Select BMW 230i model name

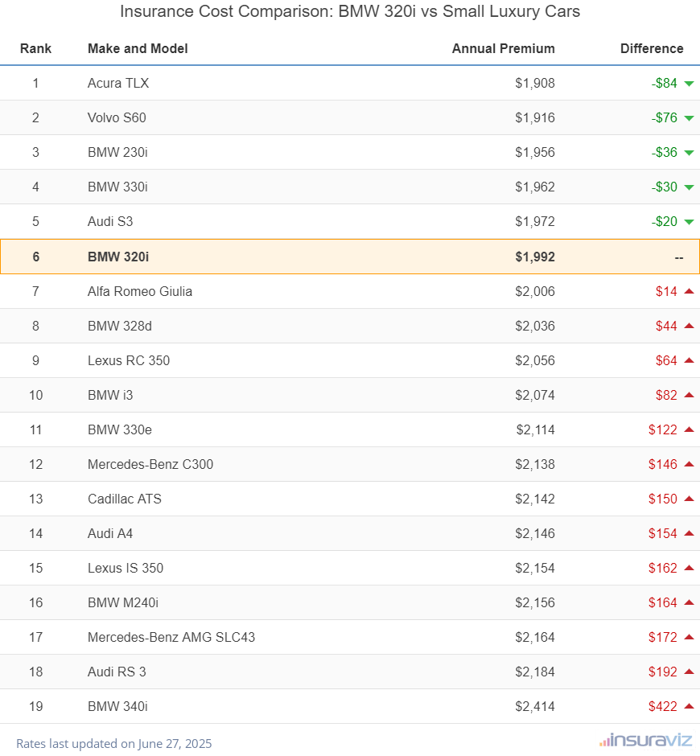(x=117, y=152)
